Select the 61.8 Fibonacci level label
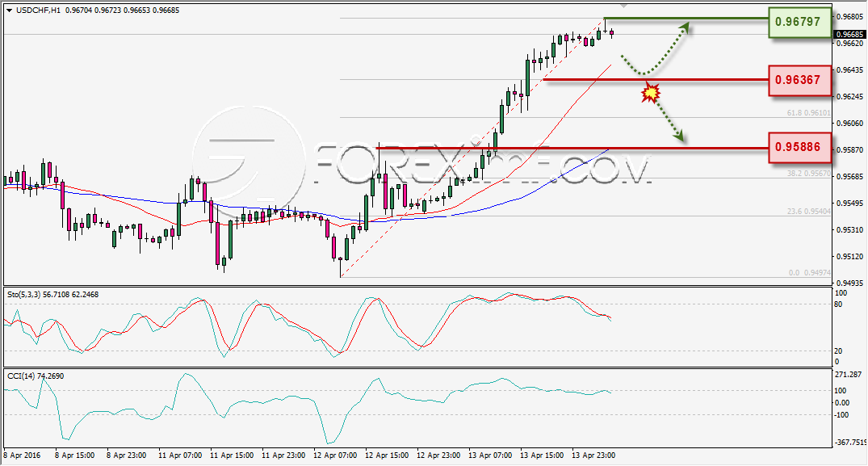This screenshot has height=466, width=868. pyautogui.click(x=809, y=112)
